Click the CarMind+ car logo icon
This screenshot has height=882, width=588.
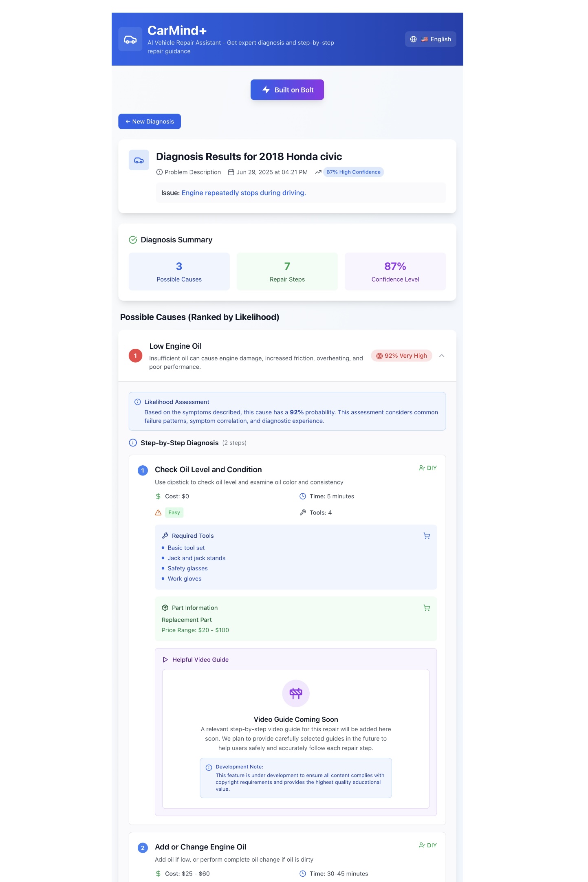pyautogui.click(x=130, y=39)
